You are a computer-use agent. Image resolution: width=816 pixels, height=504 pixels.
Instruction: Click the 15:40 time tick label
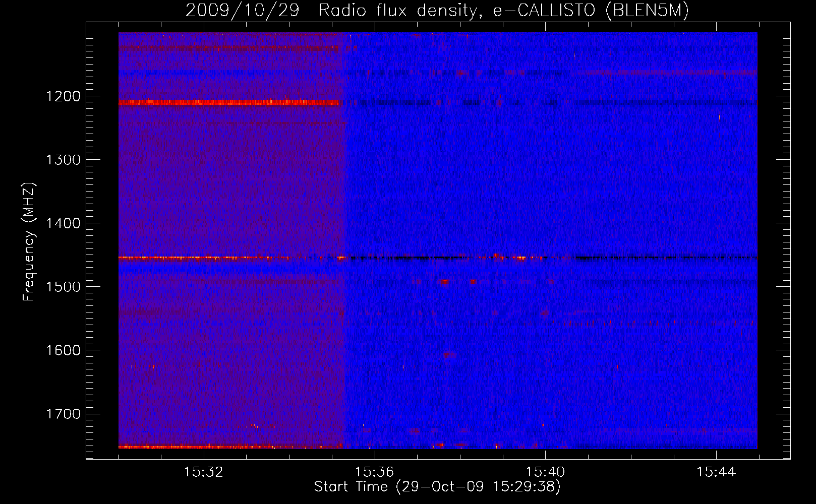tap(545, 472)
